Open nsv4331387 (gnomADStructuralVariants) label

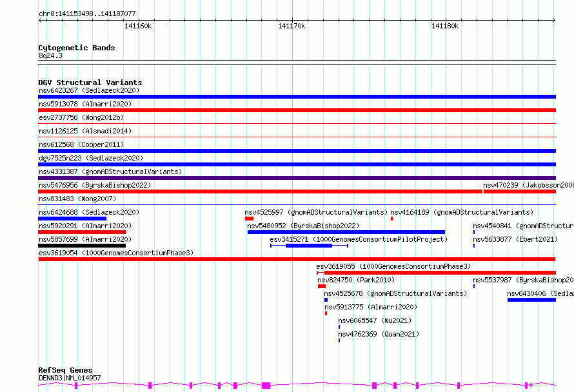coord(110,171)
